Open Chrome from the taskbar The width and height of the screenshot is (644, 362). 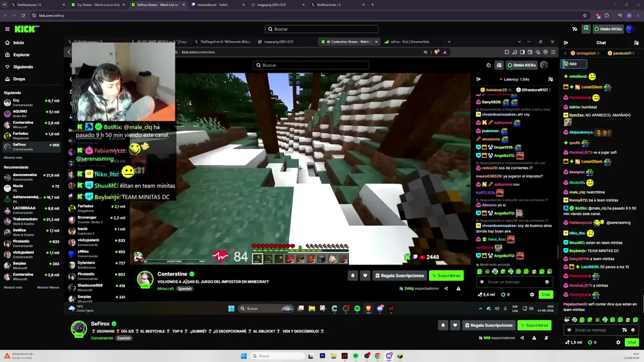tap(377, 356)
